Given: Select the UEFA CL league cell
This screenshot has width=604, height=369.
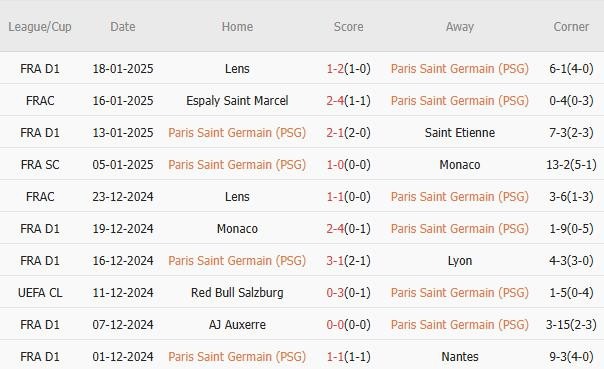Looking at the screenshot, I should click(40, 292).
